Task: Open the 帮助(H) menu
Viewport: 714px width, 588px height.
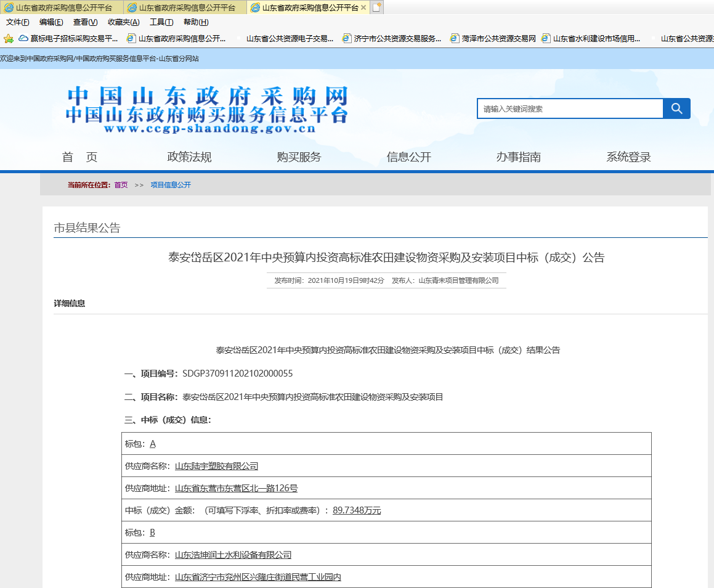Action: 197,22
